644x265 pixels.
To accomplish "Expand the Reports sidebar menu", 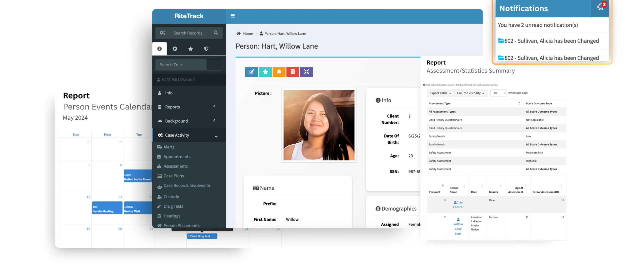I will pyautogui.click(x=189, y=107).
